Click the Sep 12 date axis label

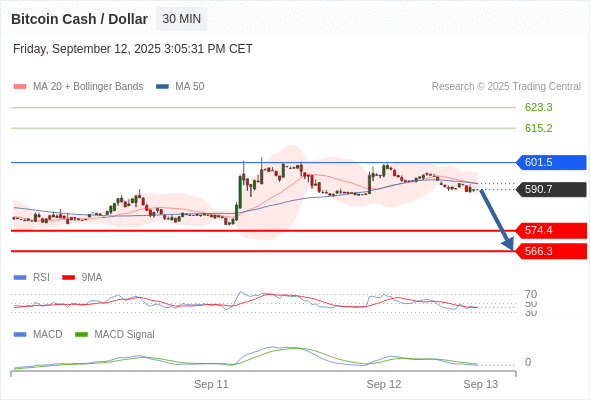384,384
